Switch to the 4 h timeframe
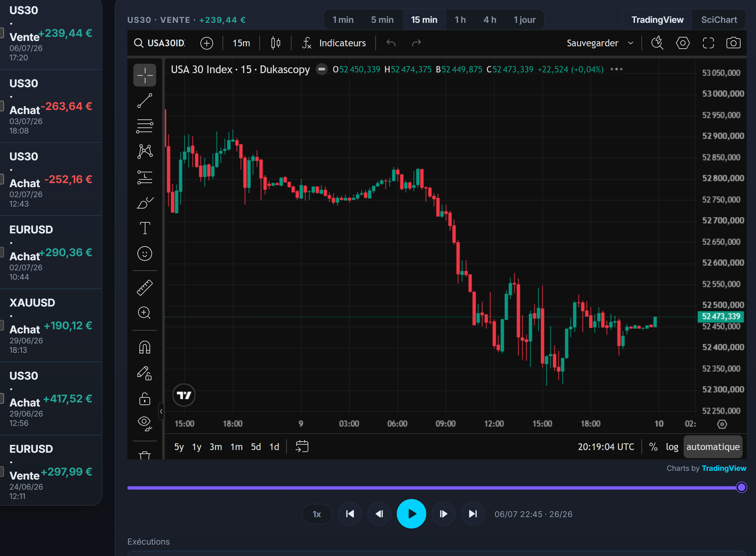Viewport: 756px width, 556px height. click(x=490, y=20)
